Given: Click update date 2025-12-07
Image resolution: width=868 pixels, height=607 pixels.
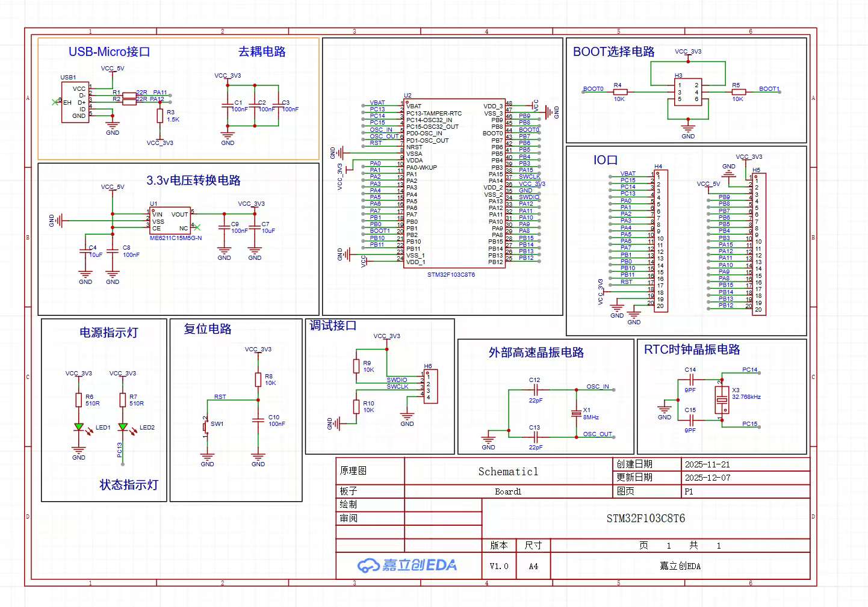Looking at the screenshot, I should pyautogui.click(x=707, y=478).
